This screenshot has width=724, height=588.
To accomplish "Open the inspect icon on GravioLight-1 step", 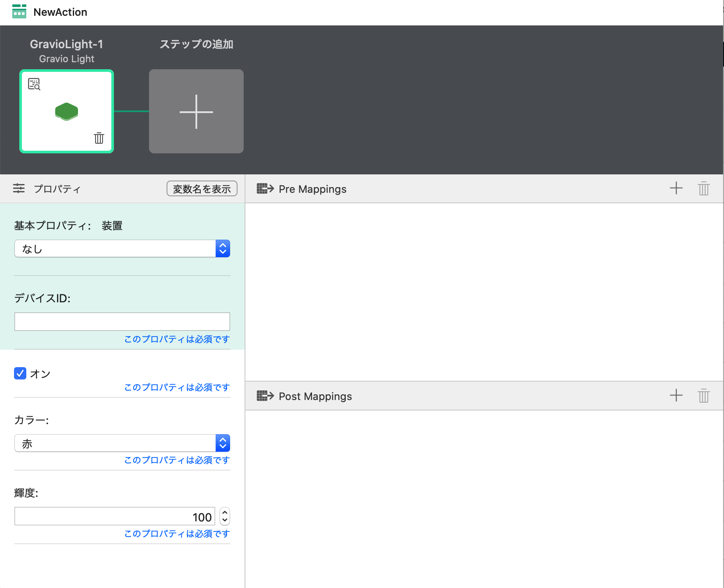I will 34,84.
